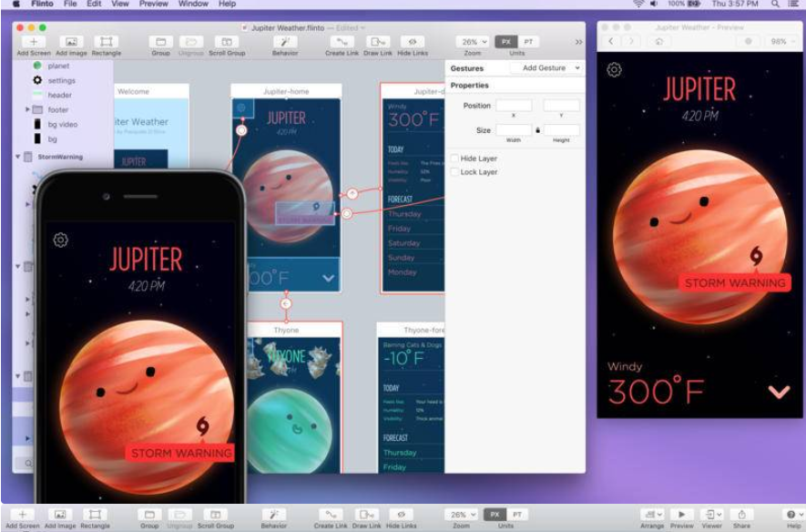Select the Thyone screen title on the canvas
The height and width of the screenshot is (532, 806).
(x=286, y=330)
